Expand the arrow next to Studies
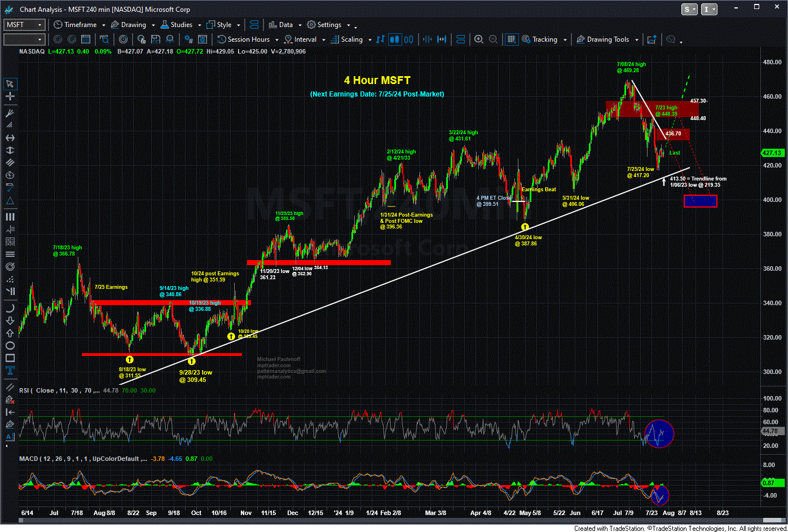788x532 pixels. click(199, 25)
